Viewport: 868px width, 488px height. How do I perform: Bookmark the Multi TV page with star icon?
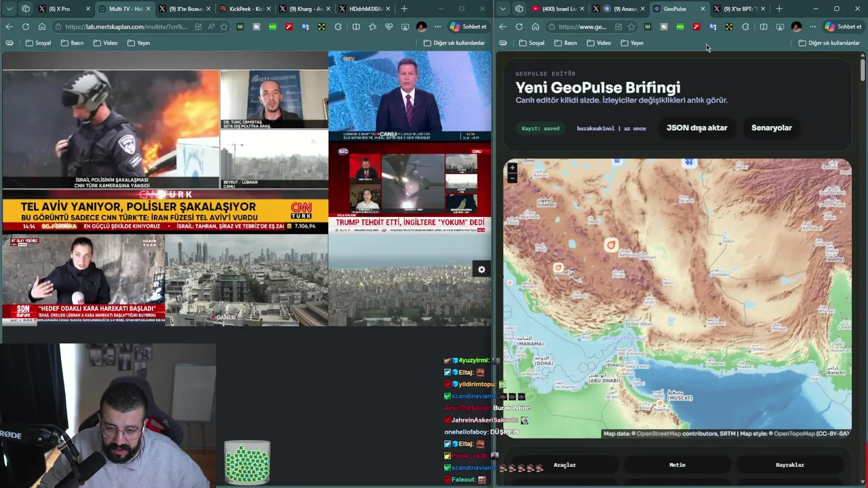pyautogui.click(x=224, y=26)
